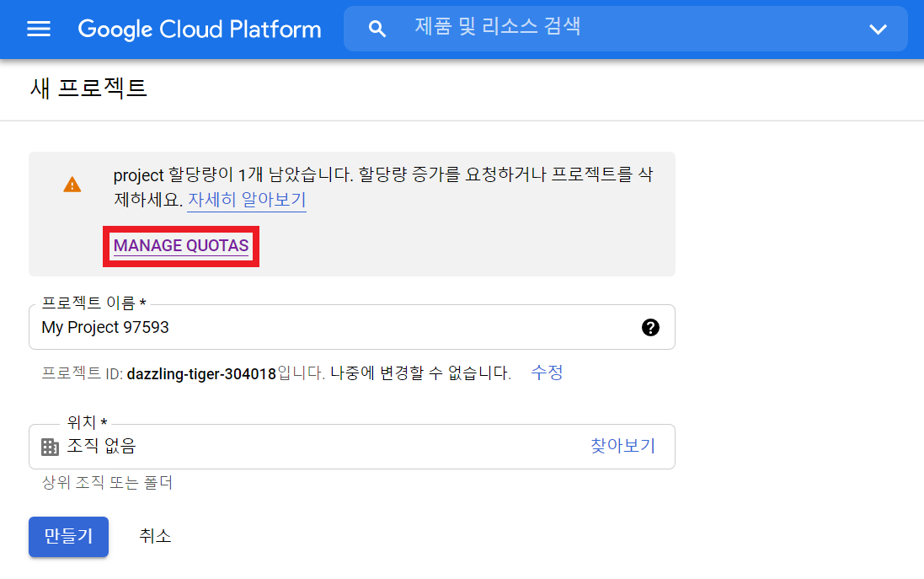This screenshot has width=924, height=579.
Task: Click the 새 프로젝트 page heading
Action: point(88,88)
